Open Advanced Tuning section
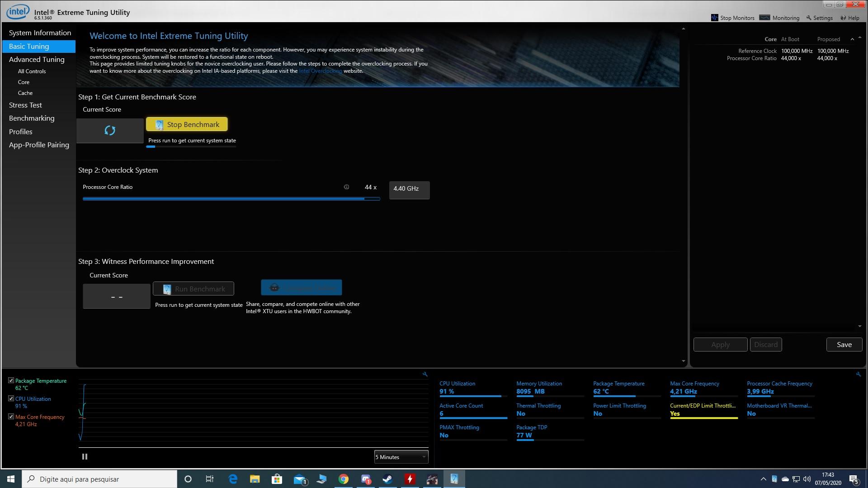The image size is (868, 488). click(37, 60)
